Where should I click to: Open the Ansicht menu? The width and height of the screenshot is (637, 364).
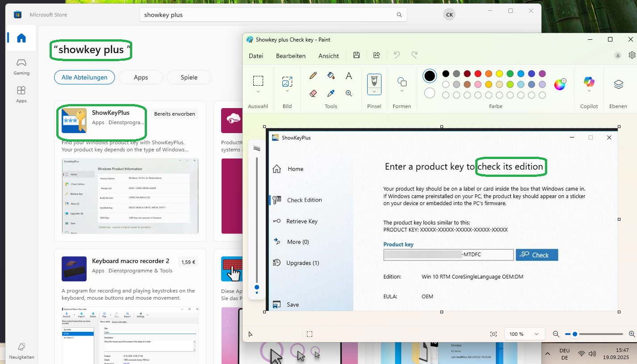coord(329,56)
